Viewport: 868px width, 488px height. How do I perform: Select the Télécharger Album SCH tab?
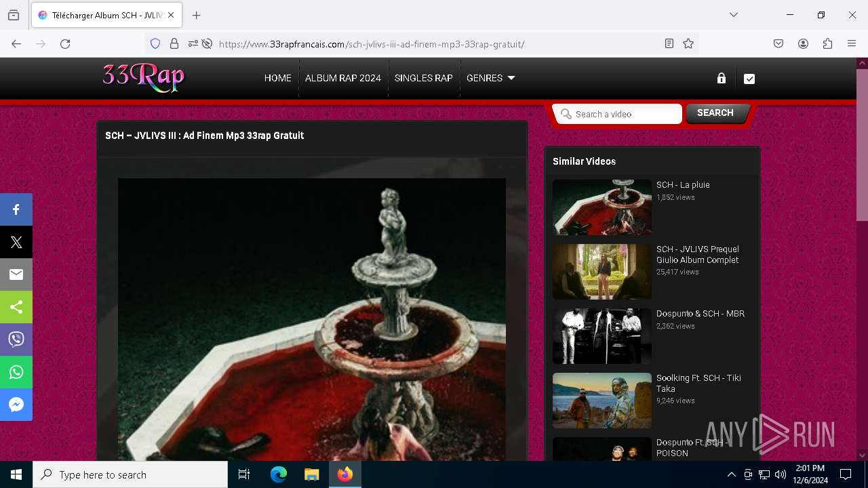[106, 15]
